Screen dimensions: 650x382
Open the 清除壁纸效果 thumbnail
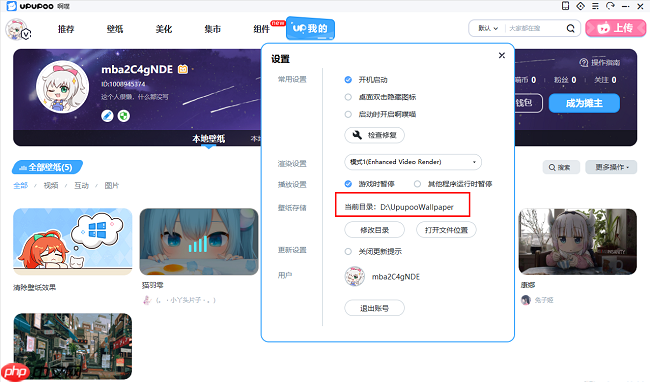pyautogui.click(x=73, y=242)
